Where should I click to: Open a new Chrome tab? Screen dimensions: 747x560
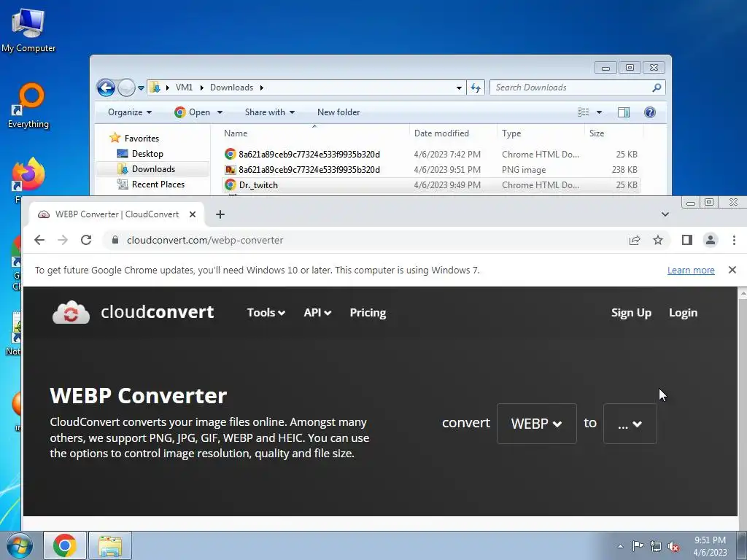220,214
